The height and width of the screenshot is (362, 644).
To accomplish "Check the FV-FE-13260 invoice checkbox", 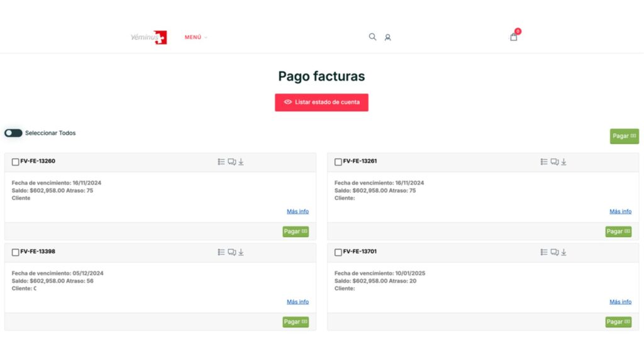I will (x=16, y=162).
